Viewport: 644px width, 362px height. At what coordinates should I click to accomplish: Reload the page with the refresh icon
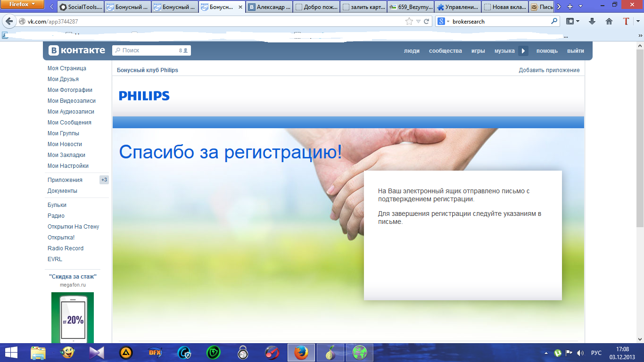(426, 21)
